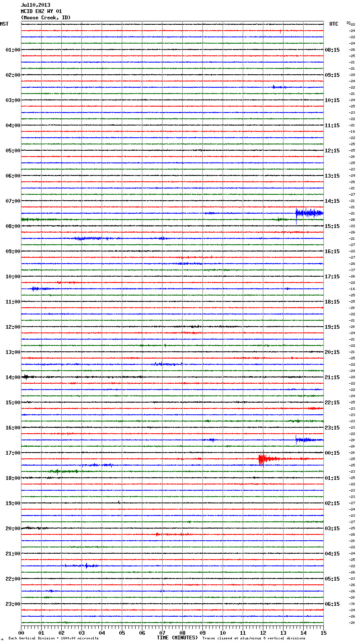
Task: Click the date header "Jul10,2013"
Action: click(x=35, y=5)
